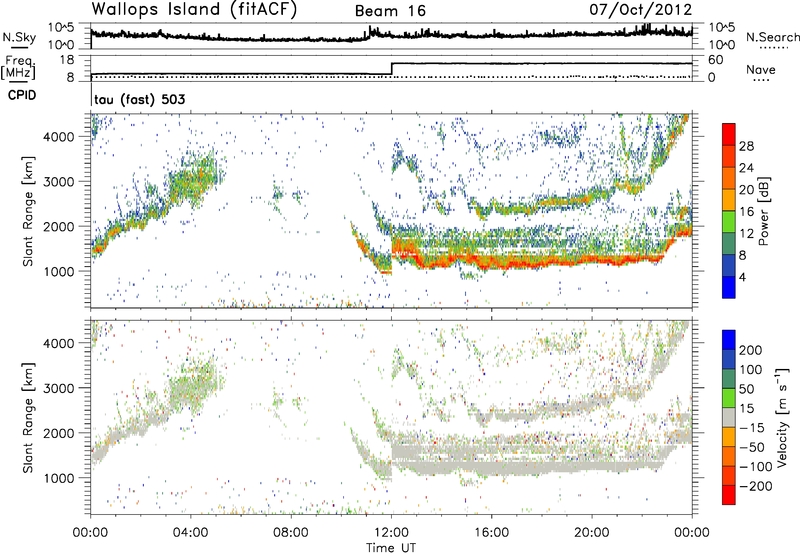Image resolution: width=800 pixels, height=554 pixels.
Task: Click the frequency step-up at 12:00
Action: coord(392,69)
